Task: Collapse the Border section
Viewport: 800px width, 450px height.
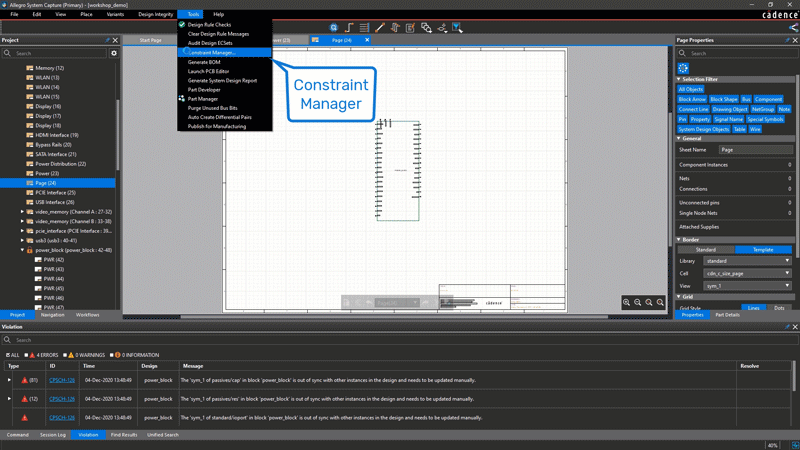Action: (x=679, y=239)
